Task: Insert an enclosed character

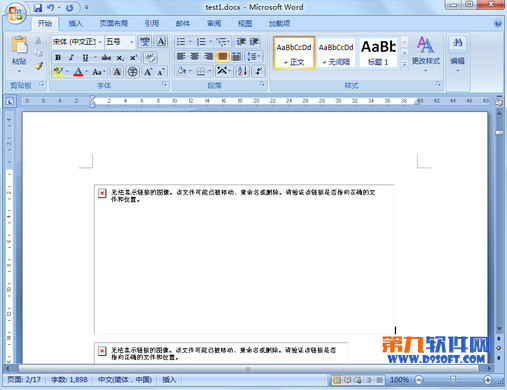Action: 132,72
